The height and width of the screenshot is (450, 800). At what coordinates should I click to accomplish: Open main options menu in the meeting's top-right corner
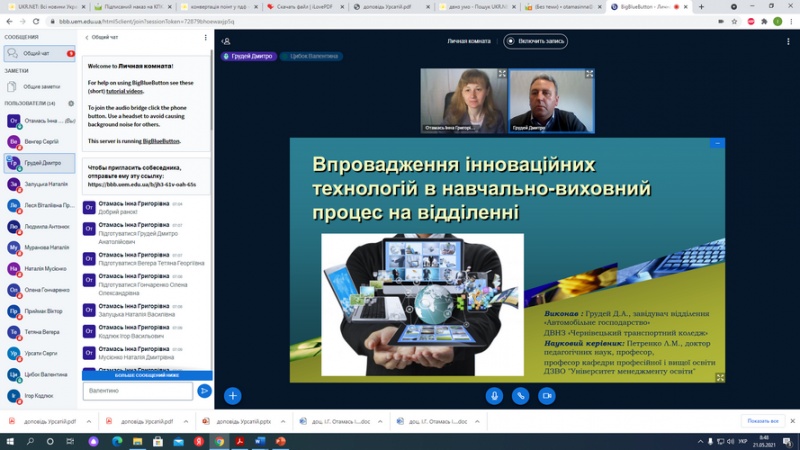pos(788,41)
